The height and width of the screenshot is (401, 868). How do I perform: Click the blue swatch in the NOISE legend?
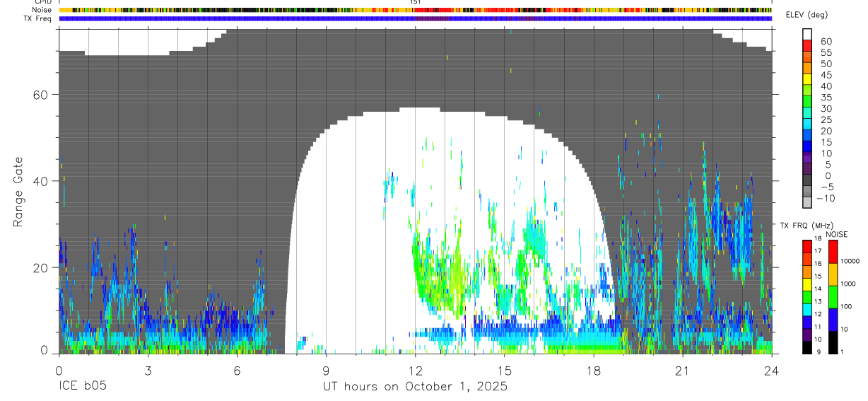point(833,320)
